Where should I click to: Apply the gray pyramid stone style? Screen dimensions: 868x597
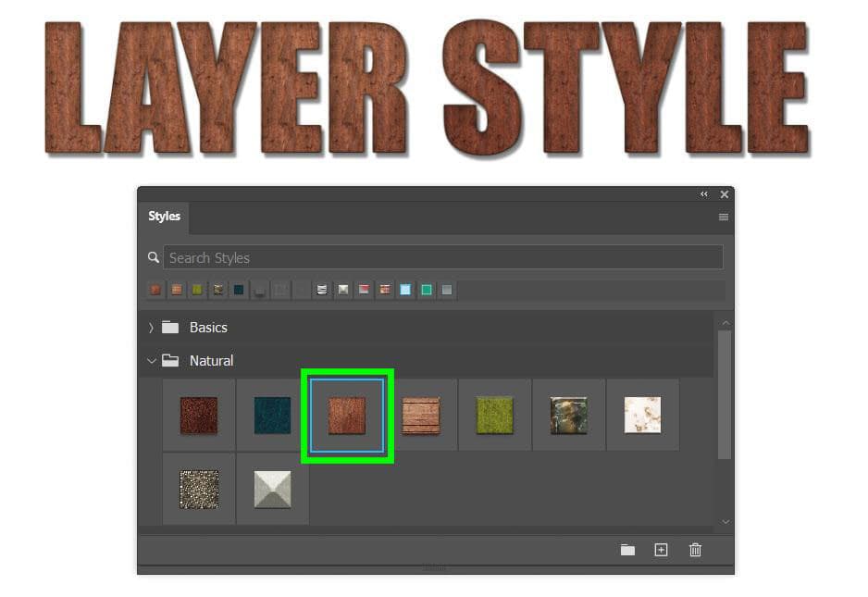point(272,489)
